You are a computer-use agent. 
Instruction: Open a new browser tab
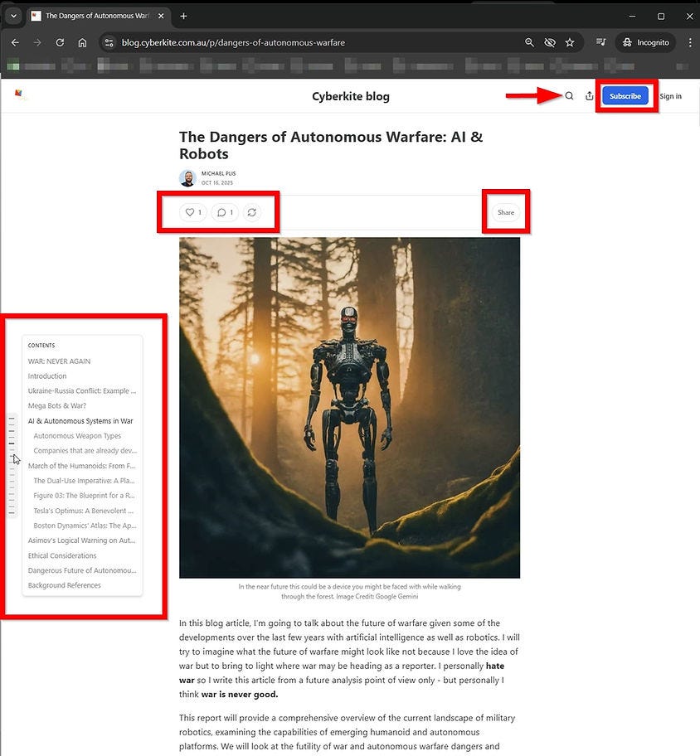coord(183,15)
